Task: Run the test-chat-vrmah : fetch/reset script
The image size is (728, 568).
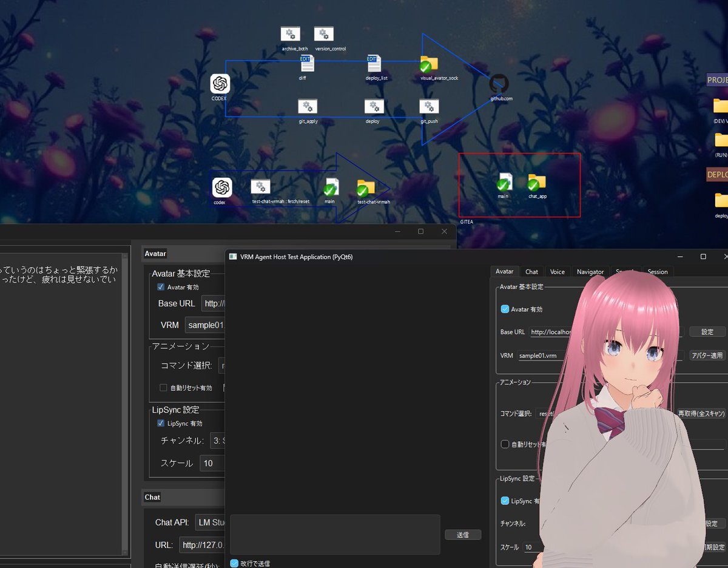Action: coord(261,187)
